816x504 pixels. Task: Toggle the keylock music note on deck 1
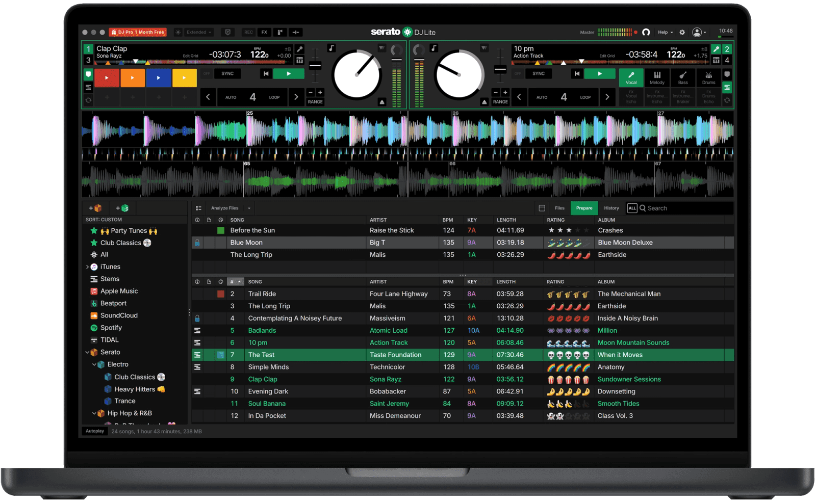click(x=331, y=48)
